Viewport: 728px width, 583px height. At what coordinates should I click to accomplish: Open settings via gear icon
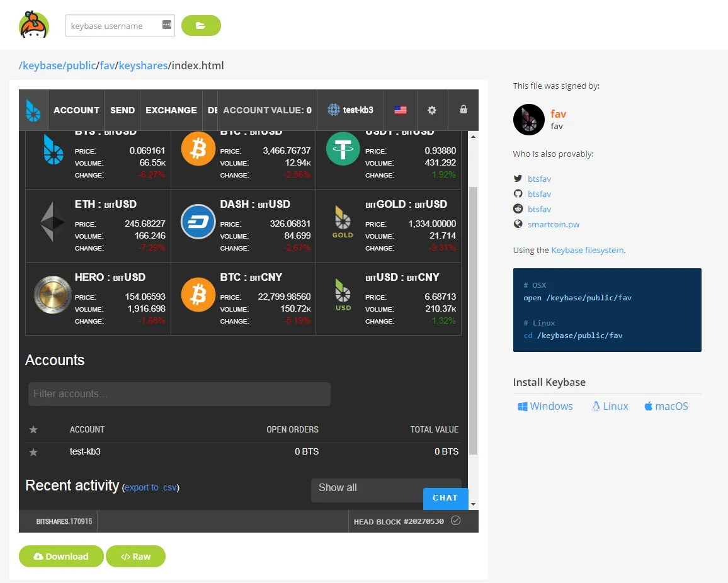coord(432,110)
